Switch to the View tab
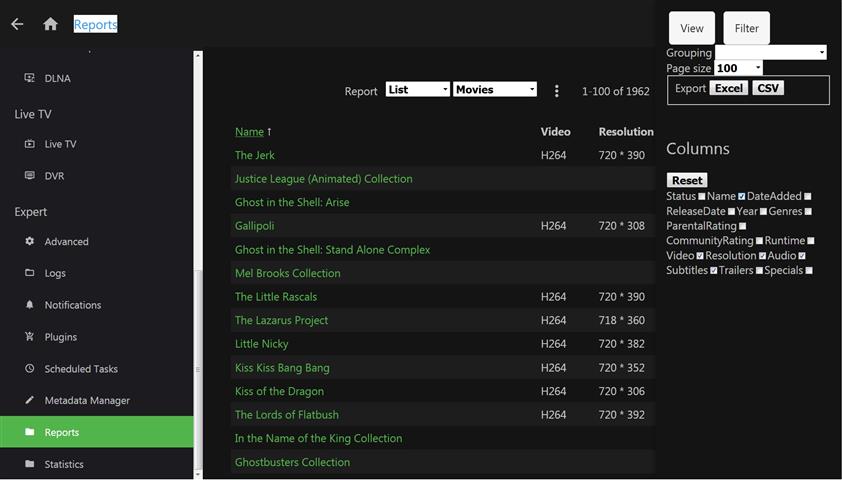The width and height of the screenshot is (842, 480). (x=692, y=28)
